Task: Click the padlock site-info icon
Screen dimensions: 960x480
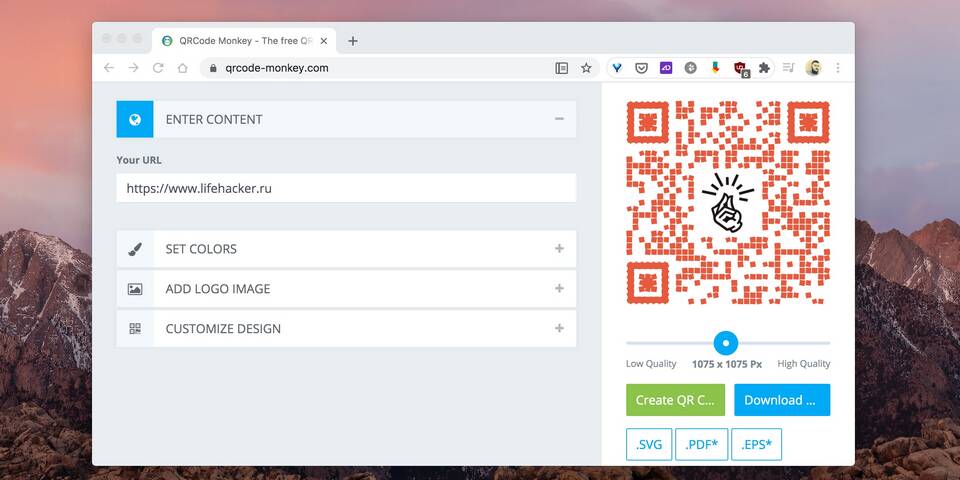Action: [x=213, y=68]
